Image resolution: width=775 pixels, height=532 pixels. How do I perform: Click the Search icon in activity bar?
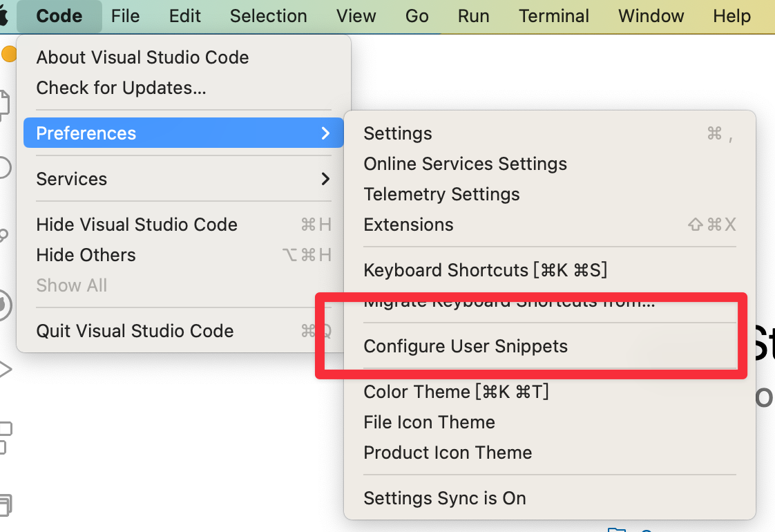(3, 168)
